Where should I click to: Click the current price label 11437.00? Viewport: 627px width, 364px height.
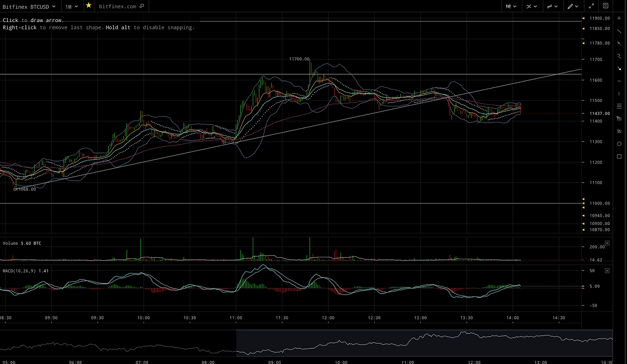[x=600, y=114]
